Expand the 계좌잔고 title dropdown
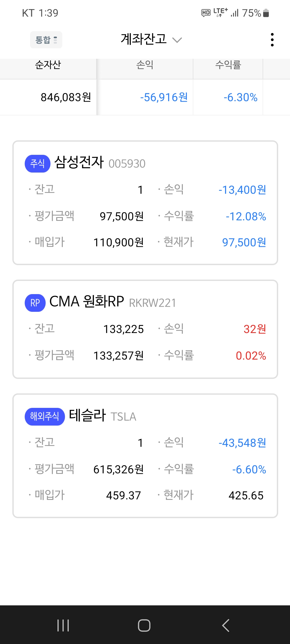The image size is (290, 644). click(x=144, y=39)
